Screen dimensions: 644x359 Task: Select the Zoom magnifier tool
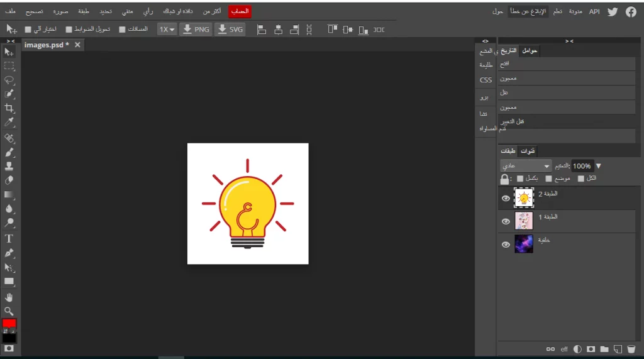click(9, 311)
